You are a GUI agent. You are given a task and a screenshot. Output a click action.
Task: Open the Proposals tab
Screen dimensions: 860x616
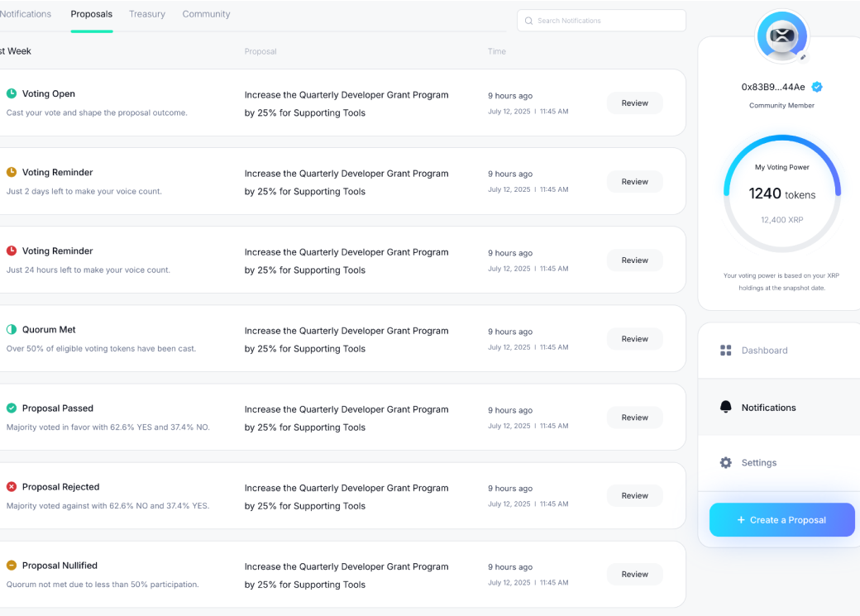92,14
